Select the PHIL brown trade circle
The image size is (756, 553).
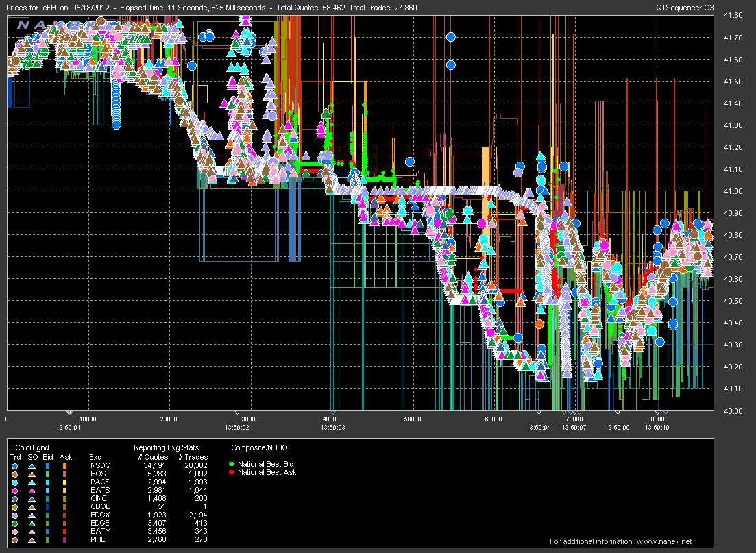coord(14,539)
